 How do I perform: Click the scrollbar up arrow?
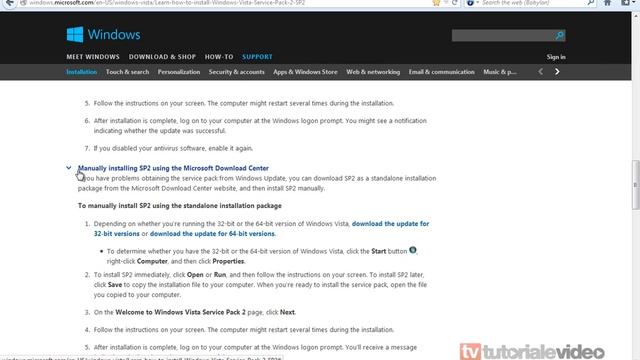click(x=636, y=16)
